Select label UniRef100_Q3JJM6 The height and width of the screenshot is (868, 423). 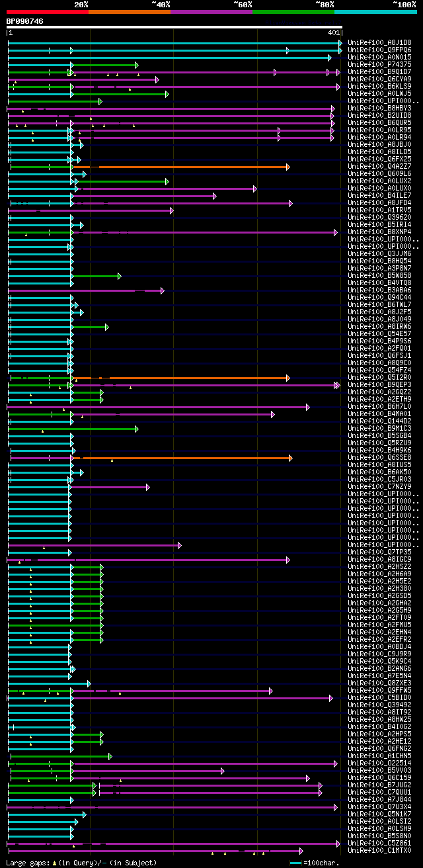(379, 253)
